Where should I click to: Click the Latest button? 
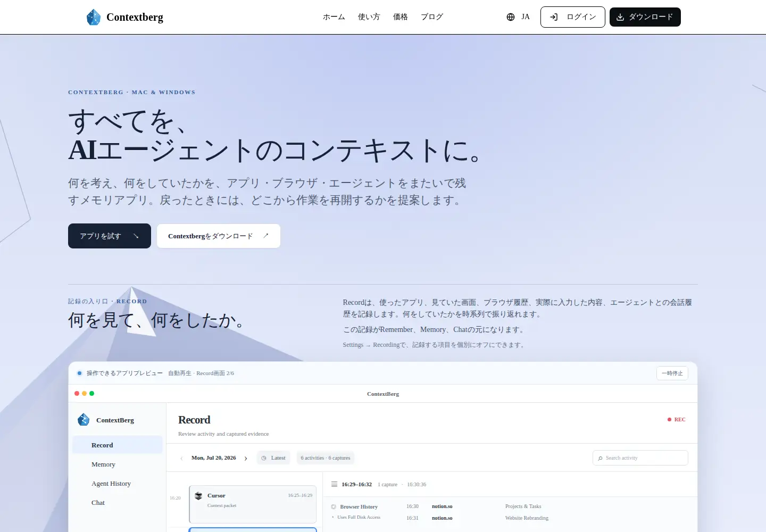pyautogui.click(x=273, y=458)
